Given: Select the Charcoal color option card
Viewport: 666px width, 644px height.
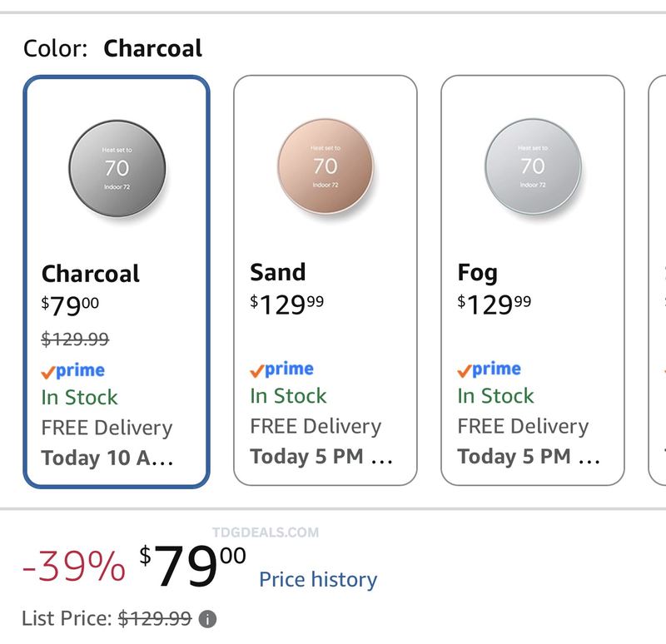Looking at the screenshot, I should pyautogui.click(x=117, y=281).
